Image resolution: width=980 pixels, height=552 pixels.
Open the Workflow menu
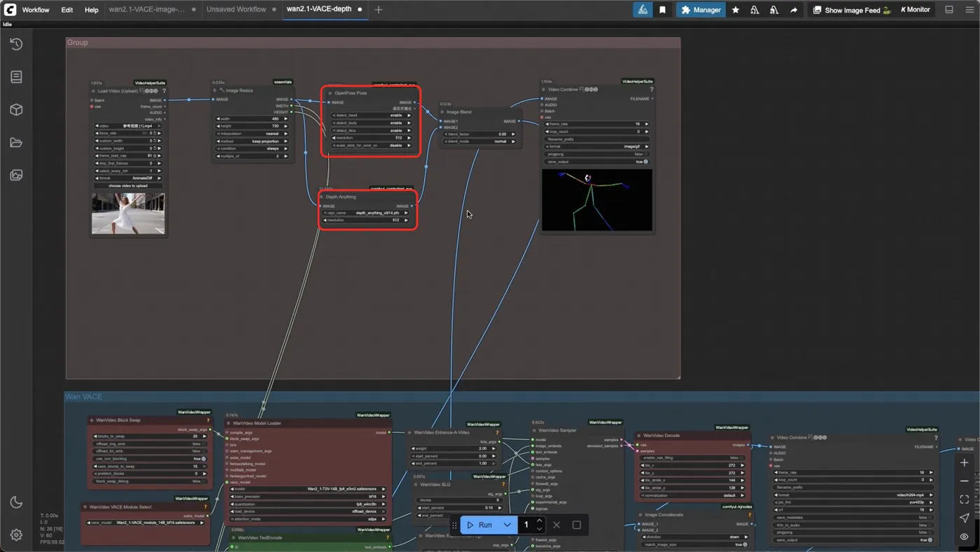[x=36, y=10]
